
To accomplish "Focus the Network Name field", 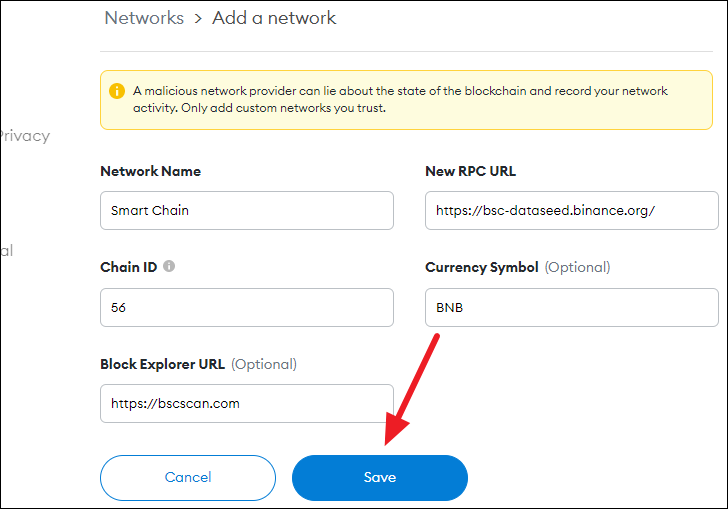I will 247,210.
